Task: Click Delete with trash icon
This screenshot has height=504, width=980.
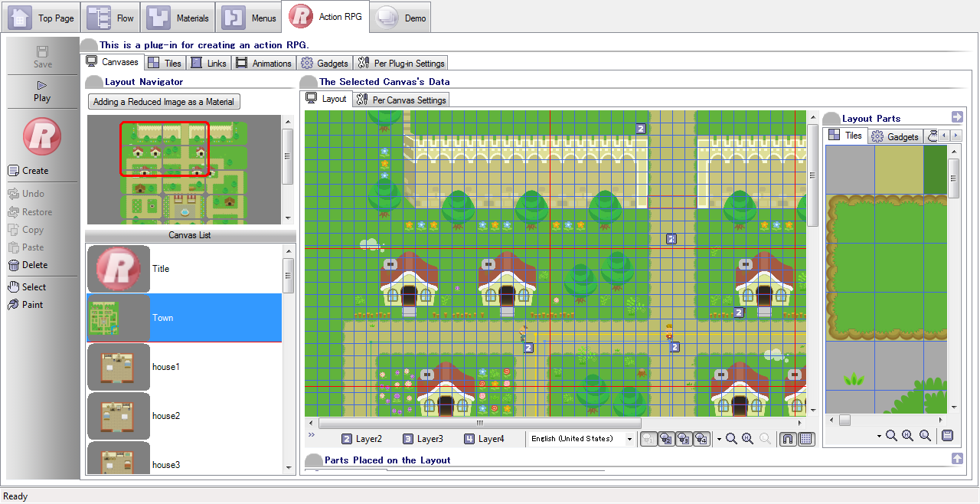Action: [28, 265]
